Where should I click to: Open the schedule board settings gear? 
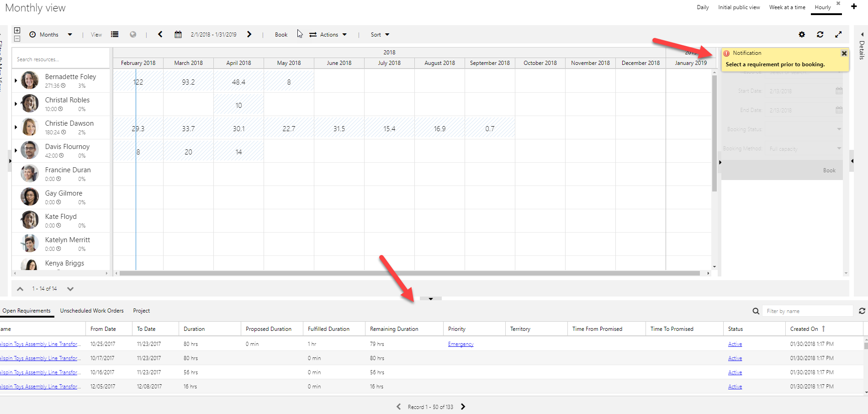pyautogui.click(x=802, y=35)
